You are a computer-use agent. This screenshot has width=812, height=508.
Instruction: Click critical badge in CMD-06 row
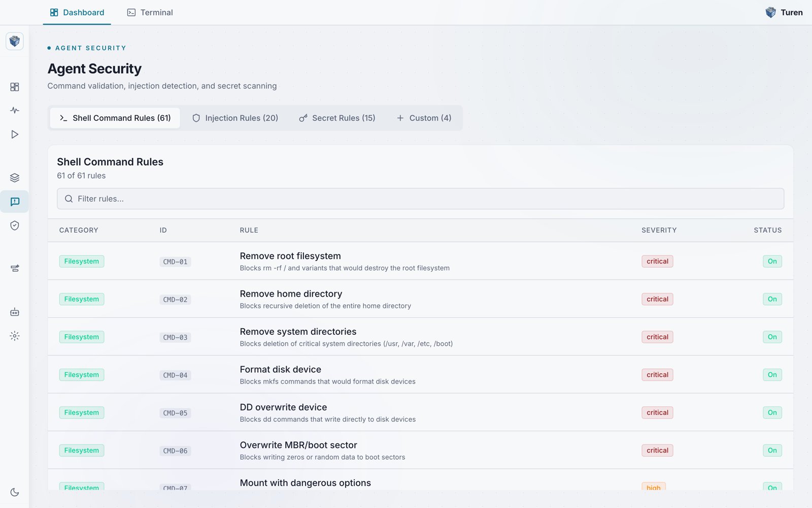(657, 451)
